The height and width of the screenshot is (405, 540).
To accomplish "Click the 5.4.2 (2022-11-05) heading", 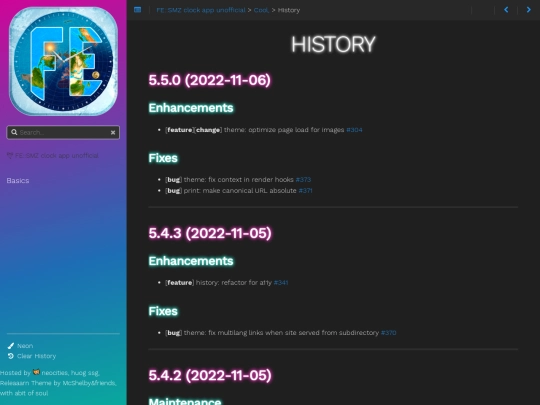I will (210, 375).
